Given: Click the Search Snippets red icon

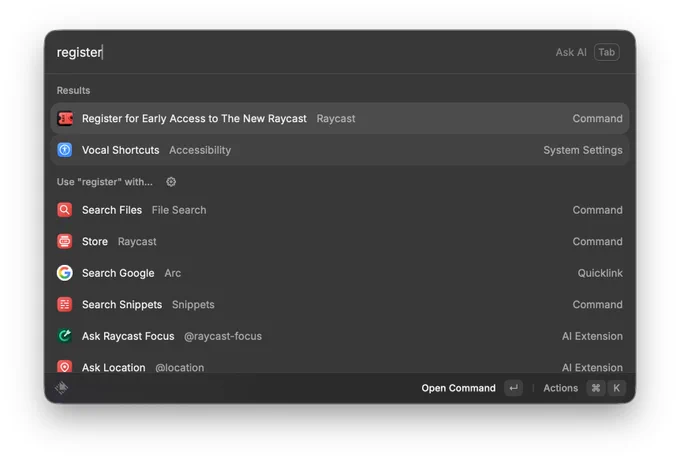Looking at the screenshot, I should (65, 305).
